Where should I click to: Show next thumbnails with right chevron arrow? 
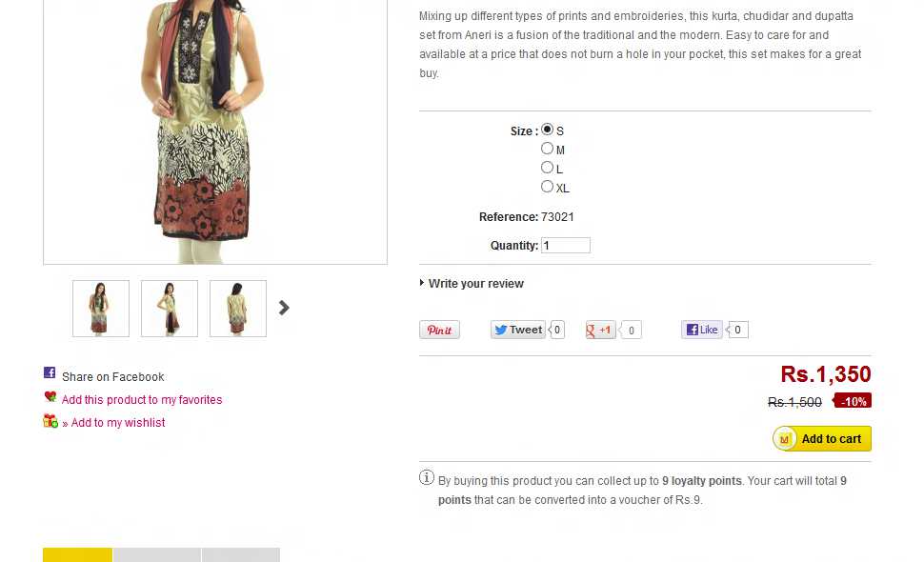pos(284,308)
